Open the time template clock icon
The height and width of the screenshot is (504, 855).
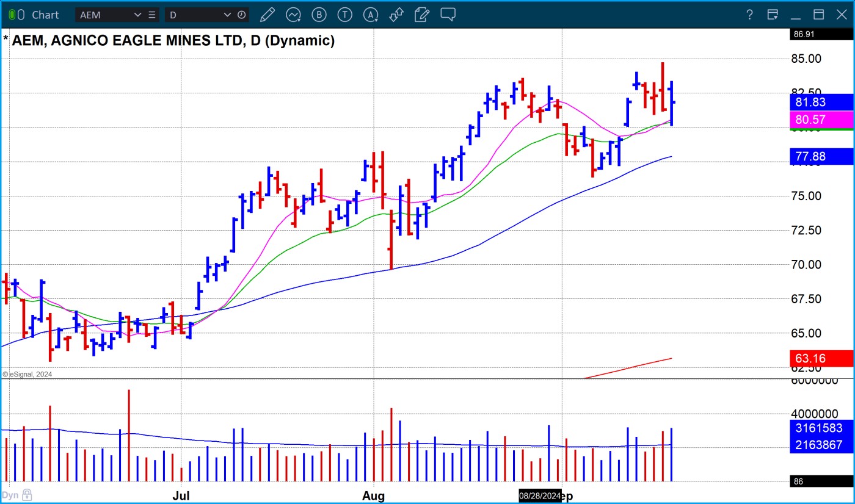coord(242,15)
